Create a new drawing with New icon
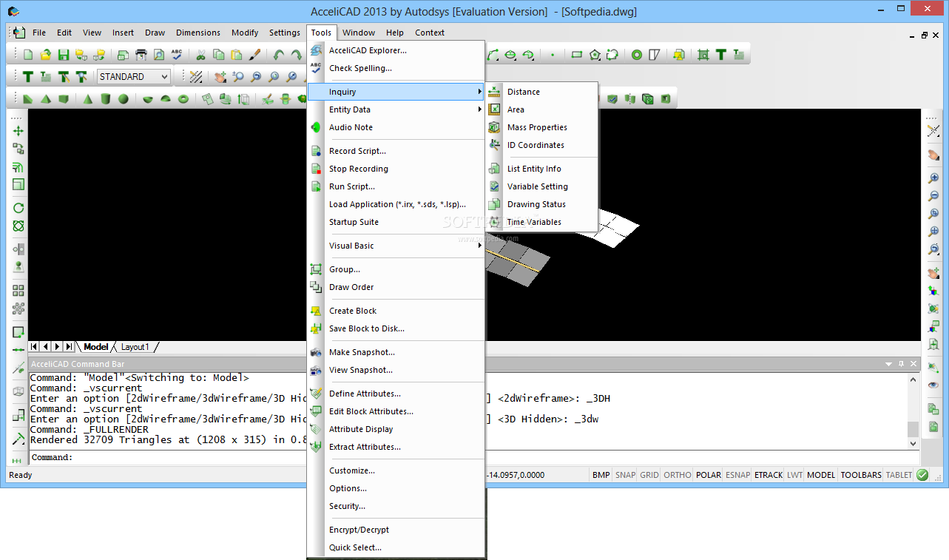Viewport: 949px width, 560px height. 28,55
